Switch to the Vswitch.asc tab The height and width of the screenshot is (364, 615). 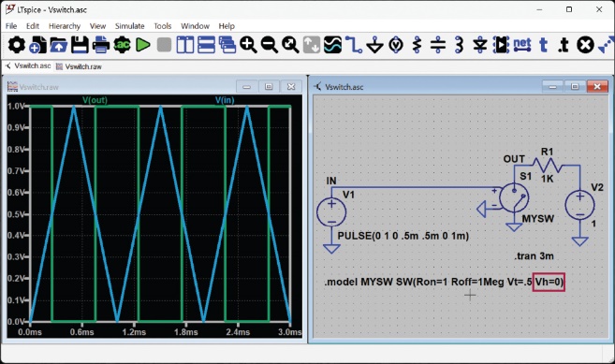tap(28, 66)
